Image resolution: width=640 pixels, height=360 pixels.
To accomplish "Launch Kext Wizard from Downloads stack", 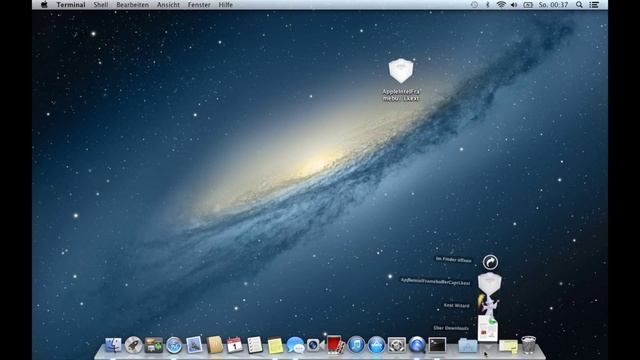I will point(489,306).
